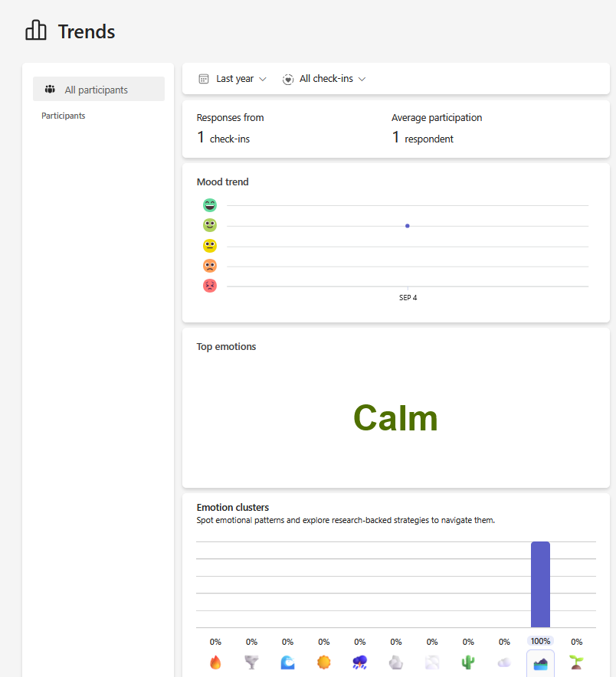Click the neutral yellow face mood icon
This screenshot has width=616, height=677.
210,246
